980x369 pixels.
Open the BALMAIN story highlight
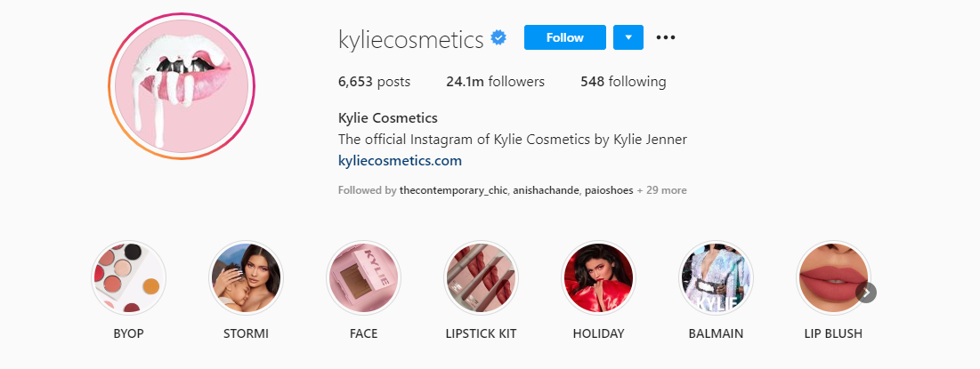(716, 277)
